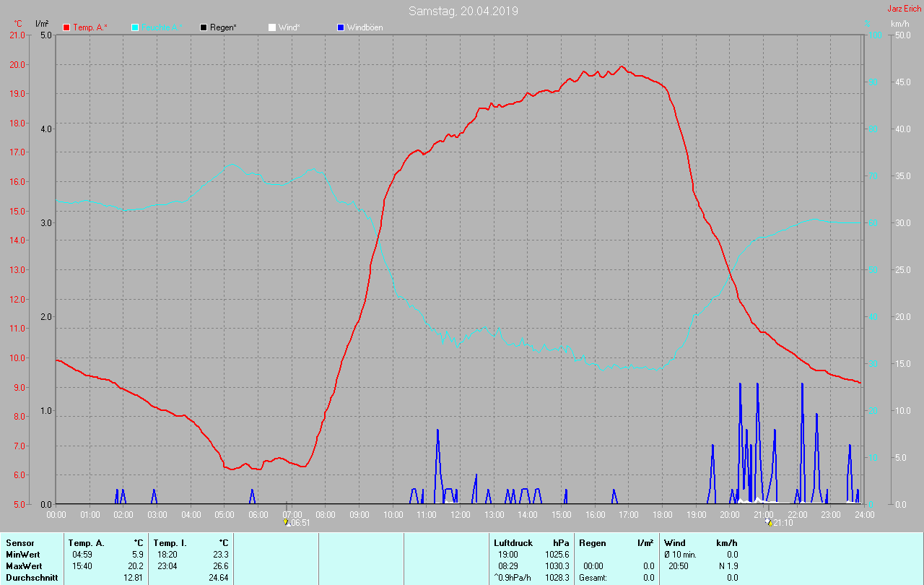
Task: Click the indoor average value '24.64'
Action: click(217, 577)
